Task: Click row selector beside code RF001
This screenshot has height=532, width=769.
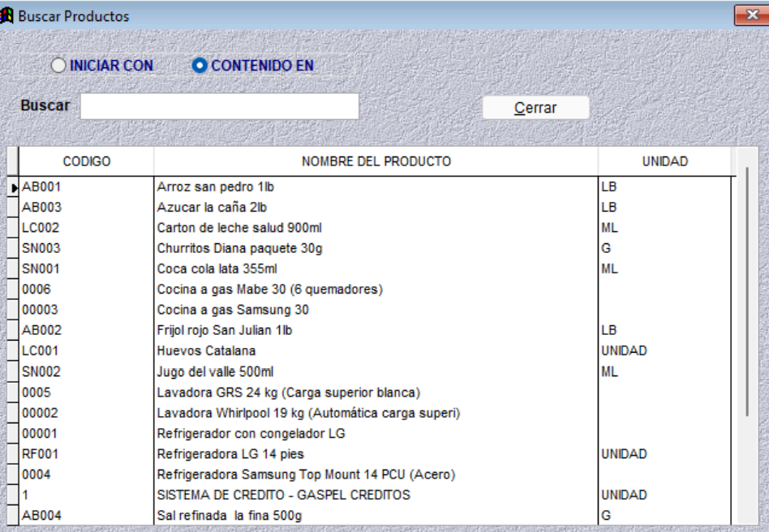Action: [x=12, y=453]
